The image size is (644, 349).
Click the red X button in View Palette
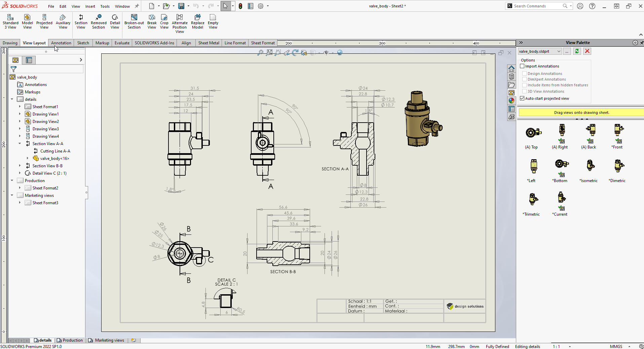587,51
